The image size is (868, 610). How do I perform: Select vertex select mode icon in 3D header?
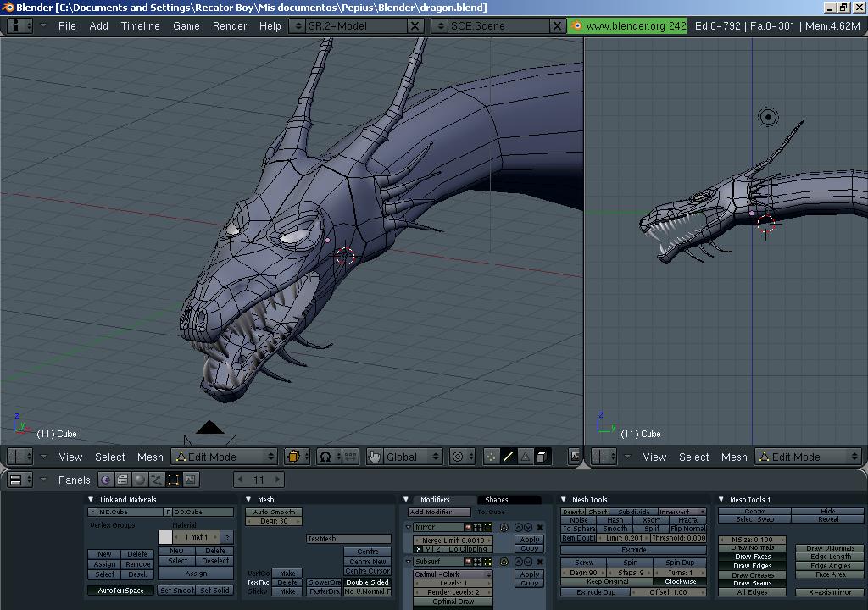tap(491, 457)
